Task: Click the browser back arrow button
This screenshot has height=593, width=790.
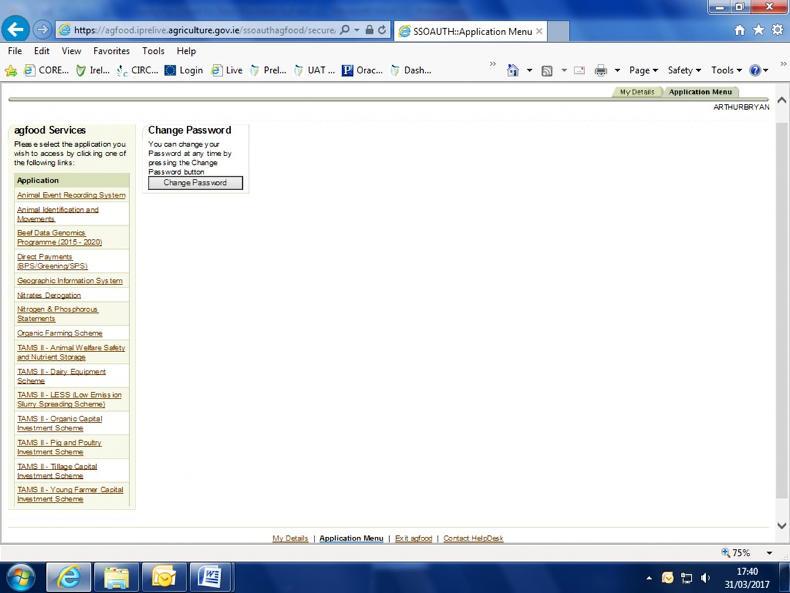Action: [16, 30]
